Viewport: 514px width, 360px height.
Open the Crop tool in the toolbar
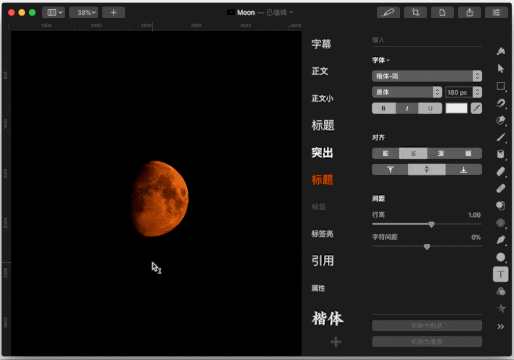[415, 13]
